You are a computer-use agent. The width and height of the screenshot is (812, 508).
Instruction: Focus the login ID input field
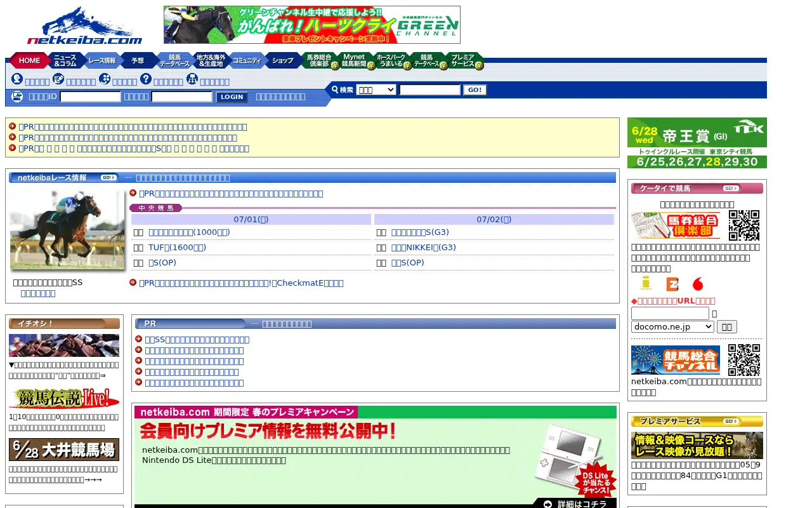pos(90,97)
